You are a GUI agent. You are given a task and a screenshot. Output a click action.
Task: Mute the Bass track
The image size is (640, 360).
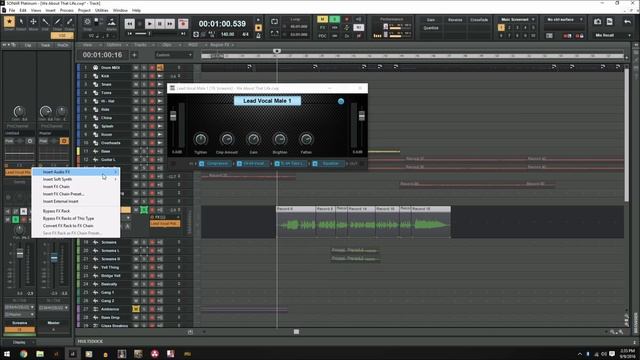(x=136, y=151)
